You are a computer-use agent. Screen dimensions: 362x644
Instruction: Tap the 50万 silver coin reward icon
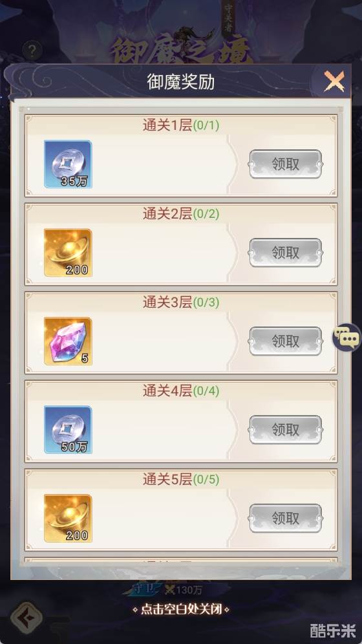(x=68, y=429)
